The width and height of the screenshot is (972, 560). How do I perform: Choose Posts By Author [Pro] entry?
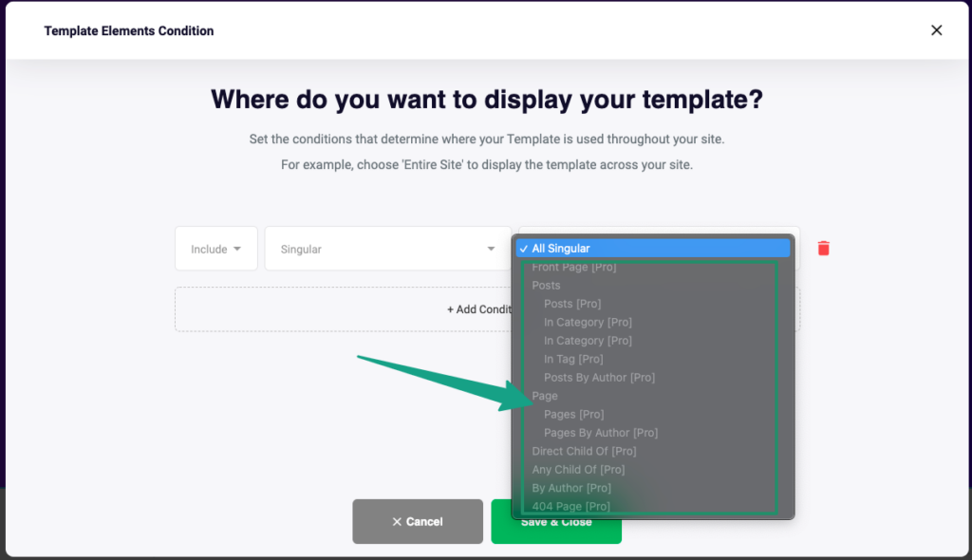point(599,378)
